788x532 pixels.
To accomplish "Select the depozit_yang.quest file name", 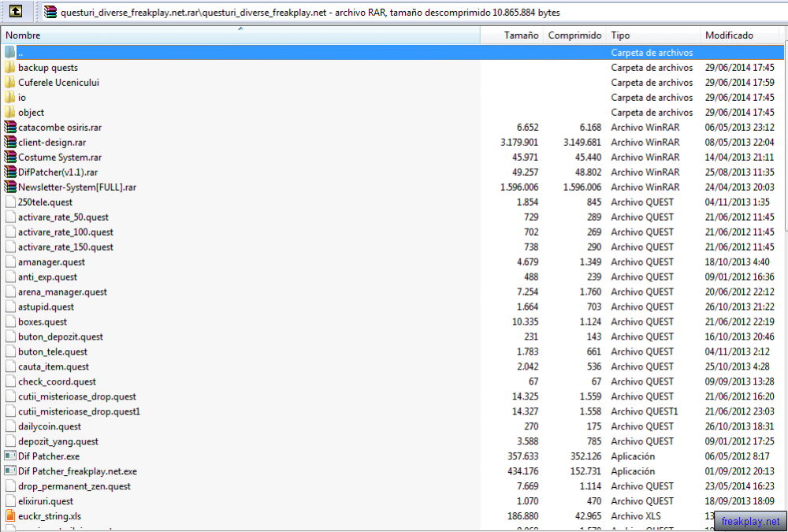I will click(x=58, y=441).
